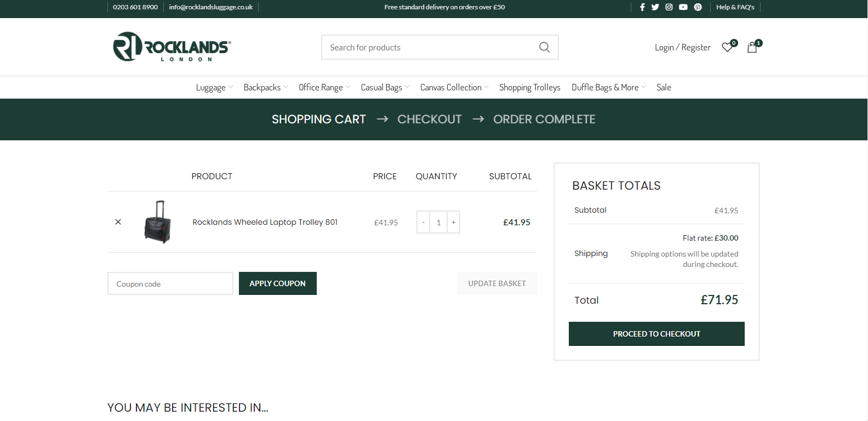Open the shopping bag cart icon

click(752, 47)
